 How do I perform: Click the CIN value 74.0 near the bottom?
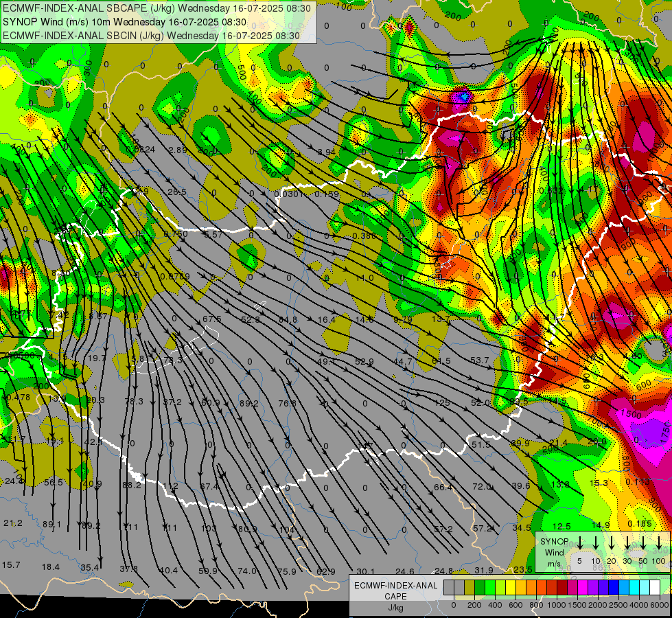[247, 571]
